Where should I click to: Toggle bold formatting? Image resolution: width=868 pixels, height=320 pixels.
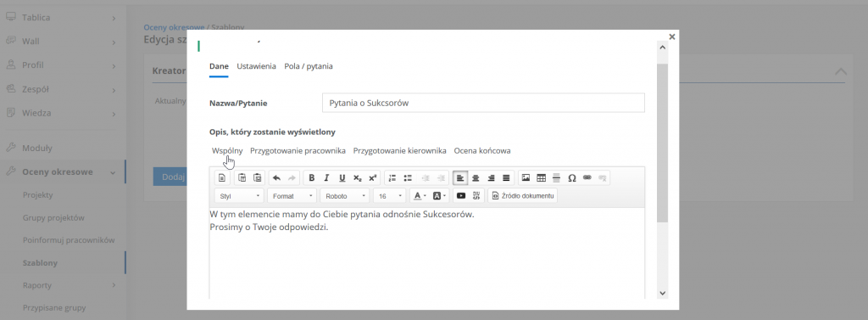(312, 178)
